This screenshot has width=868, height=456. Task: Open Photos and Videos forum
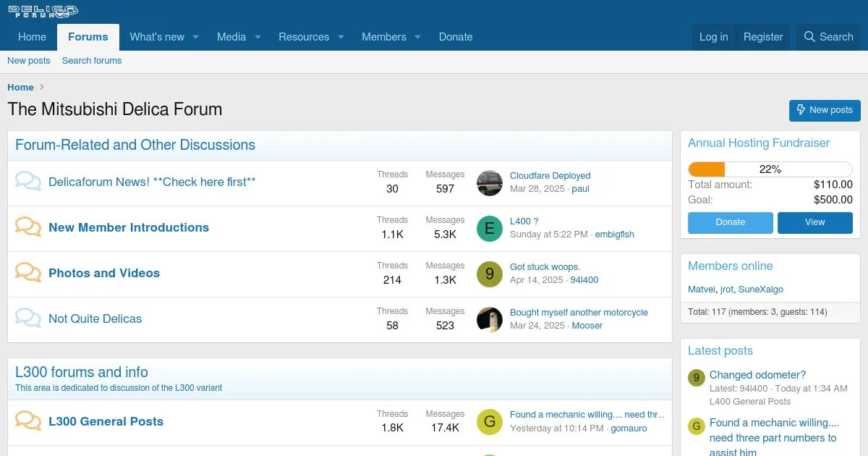tap(104, 273)
